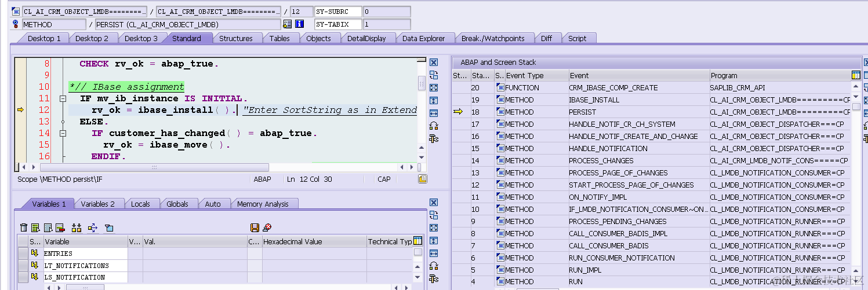The image size is (868, 290).
Task: Click the Program column header in ABAP stack
Action: pos(780,75)
